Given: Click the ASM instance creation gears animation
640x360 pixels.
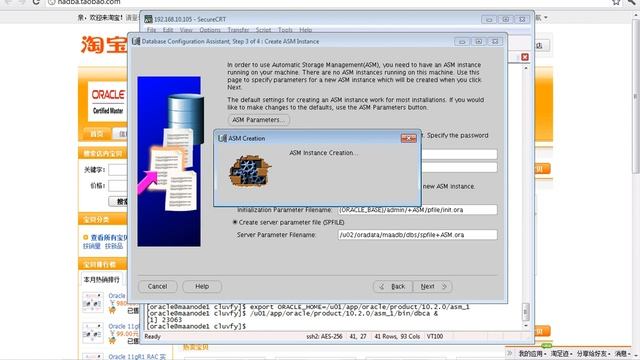Looking at the screenshot, I should [x=250, y=171].
